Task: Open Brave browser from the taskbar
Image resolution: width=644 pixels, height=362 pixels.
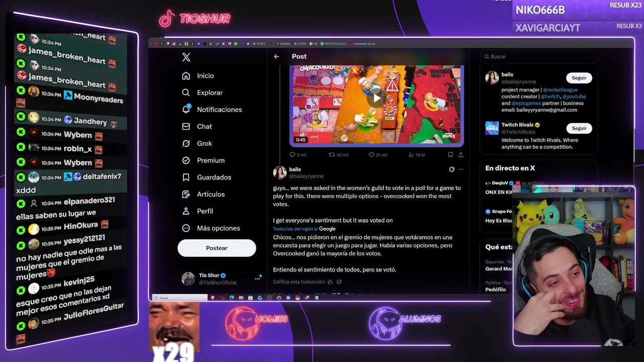Action: click(x=213, y=298)
